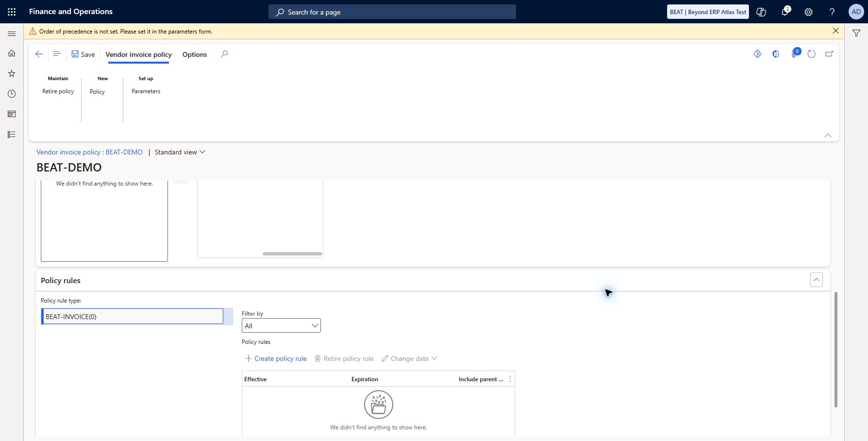
Task: Open grid column options menu
Action: coord(510,379)
